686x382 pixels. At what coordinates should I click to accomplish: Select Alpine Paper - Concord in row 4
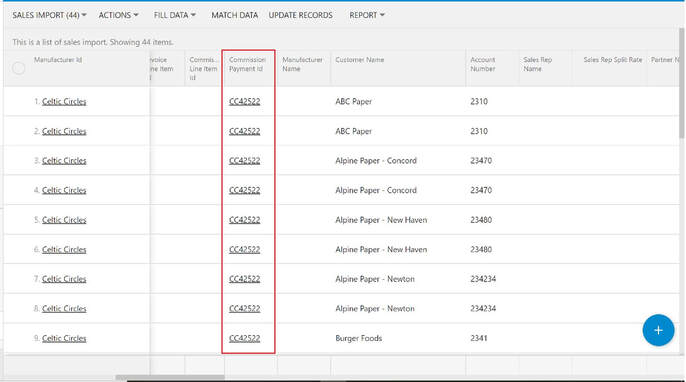coord(376,190)
